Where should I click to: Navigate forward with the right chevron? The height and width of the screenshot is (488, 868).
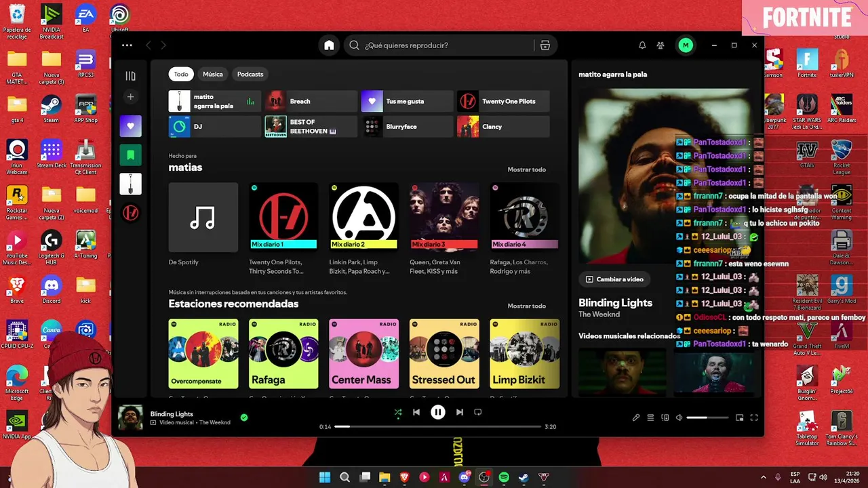point(163,45)
